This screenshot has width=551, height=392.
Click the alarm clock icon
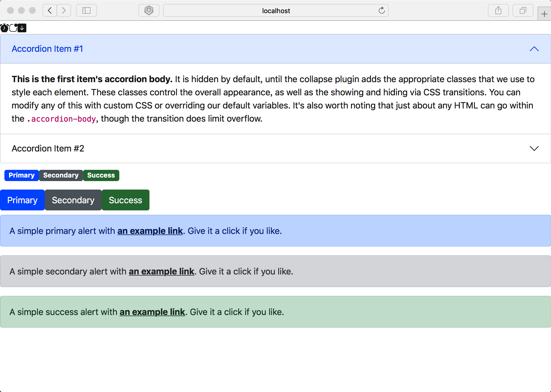4,28
